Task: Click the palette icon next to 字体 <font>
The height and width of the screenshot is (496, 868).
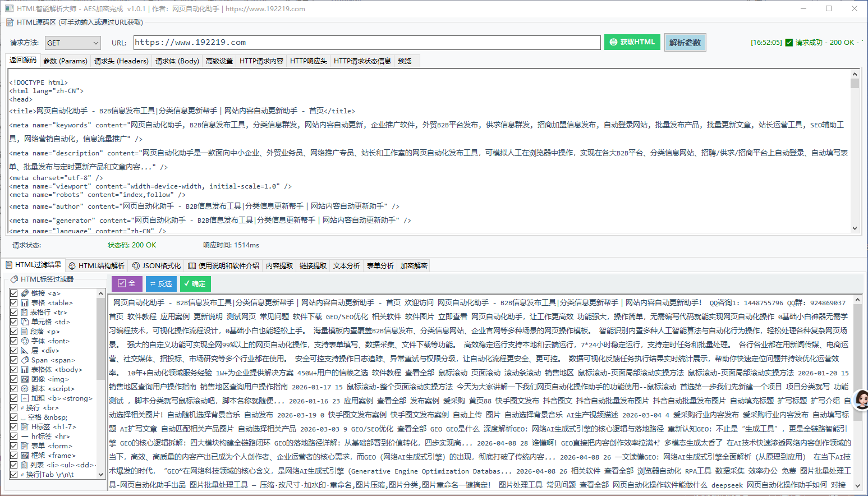Action: pyautogui.click(x=25, y=341)
